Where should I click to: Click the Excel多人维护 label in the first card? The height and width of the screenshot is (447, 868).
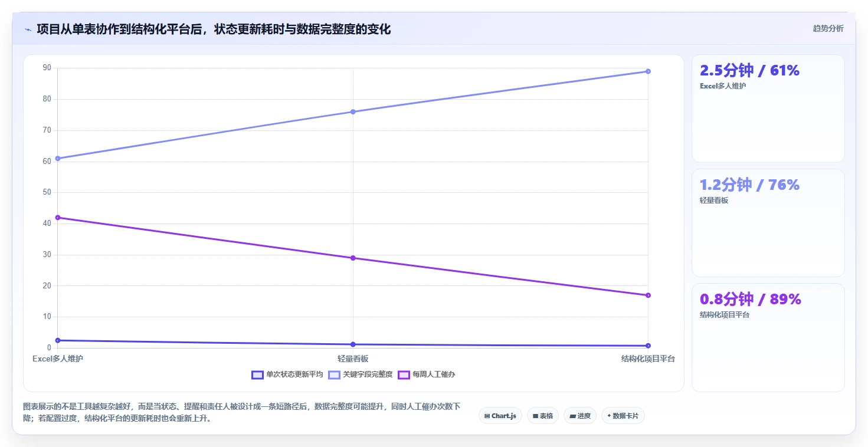[723, 86]
